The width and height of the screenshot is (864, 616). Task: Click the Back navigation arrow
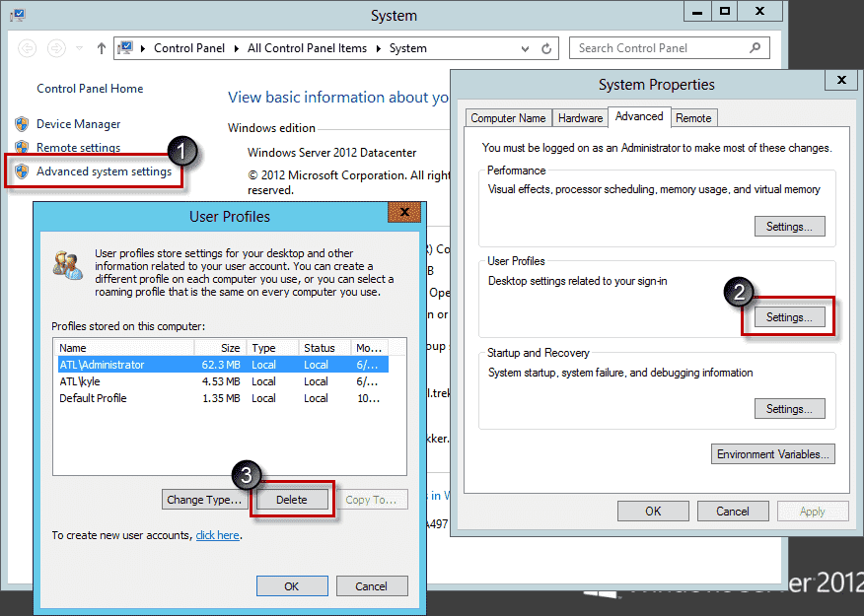click(27, 48)
